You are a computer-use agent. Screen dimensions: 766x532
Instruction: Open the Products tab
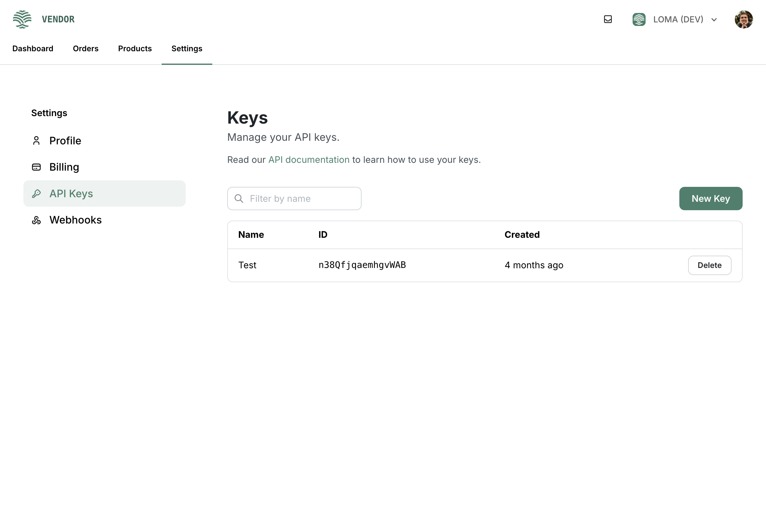pos(135,49)
